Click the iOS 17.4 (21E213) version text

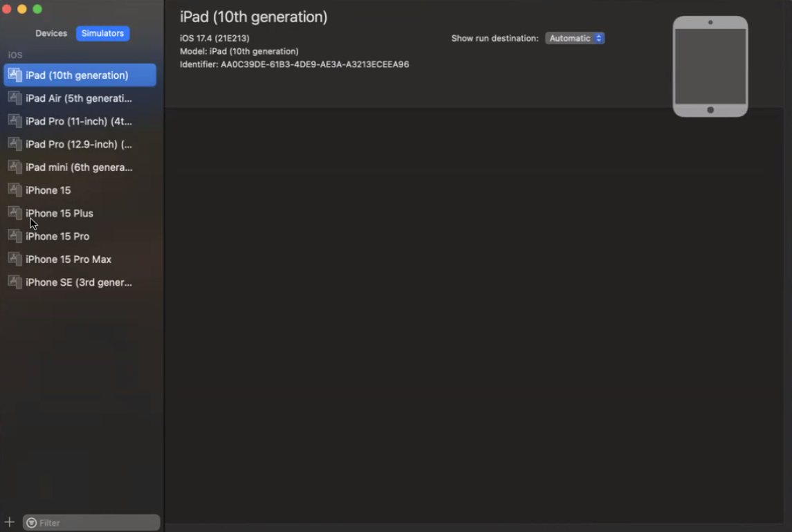[x=214, y=39]
